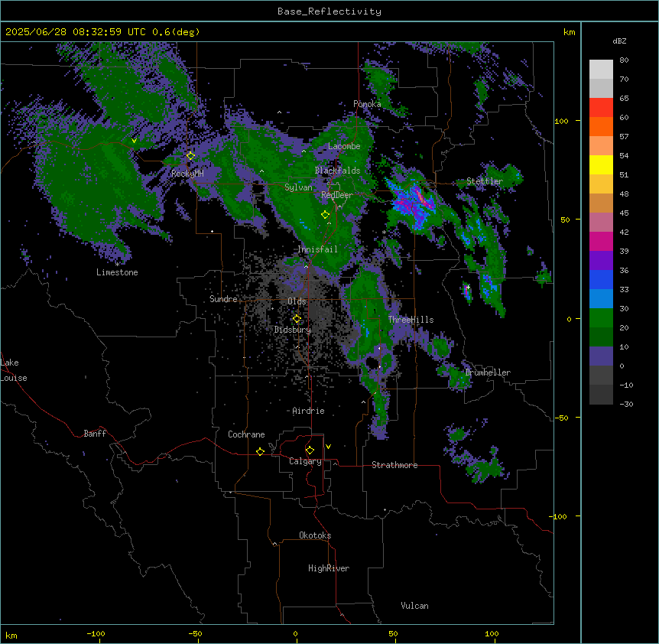Click the Lake Louise label
659x644 pixels.
[14, 370]
